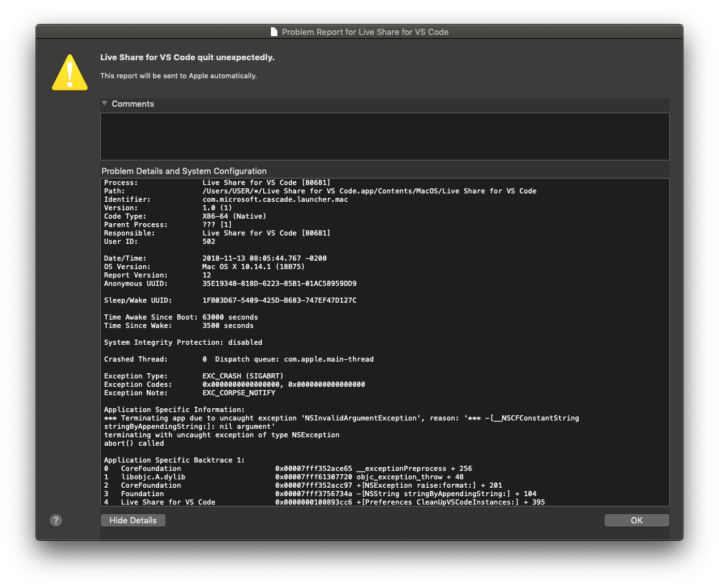Collapse the Comments disclosure triangle
The height and width of the screenshot is (588, 719).
tap(105, 103)
